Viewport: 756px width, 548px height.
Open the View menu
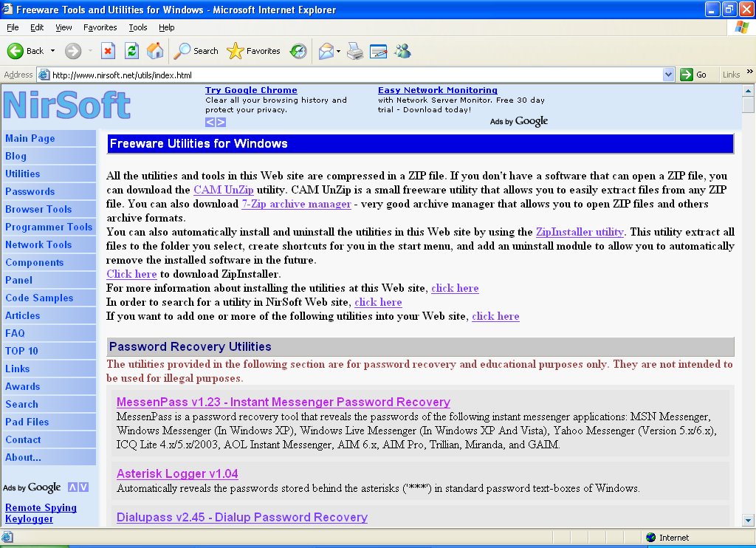coord(63,27)
